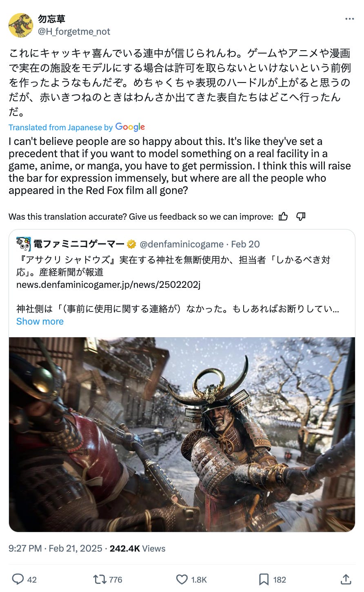This screenshot has height=592, width=364.
Task: Repost this tweet with retweet icon
Action: coord(99,579)
